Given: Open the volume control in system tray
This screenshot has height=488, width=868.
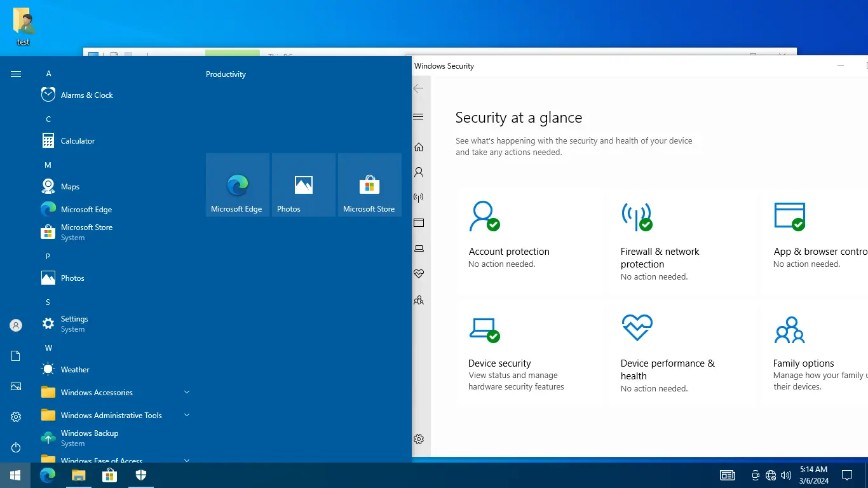Looking at the screenshot, I should [x=786, y=475].
